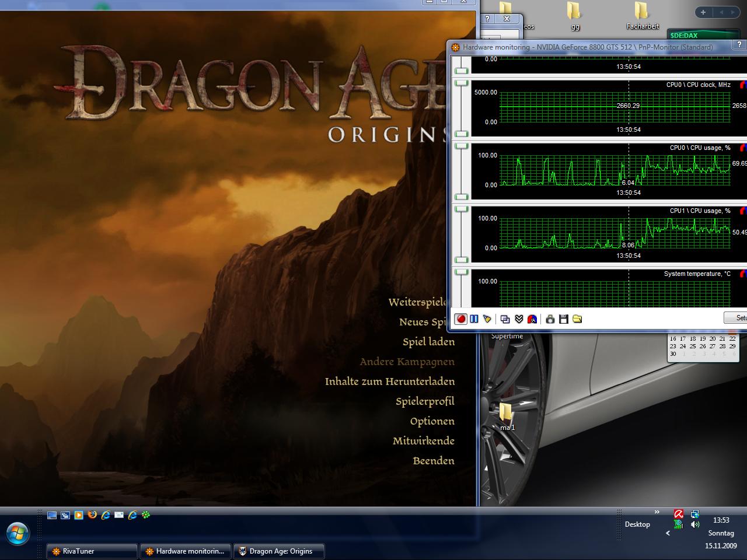The height and width of the screenshot is (560, 747).
Task: Select day 23 in the calendar gadget
Action: point(673,346)
